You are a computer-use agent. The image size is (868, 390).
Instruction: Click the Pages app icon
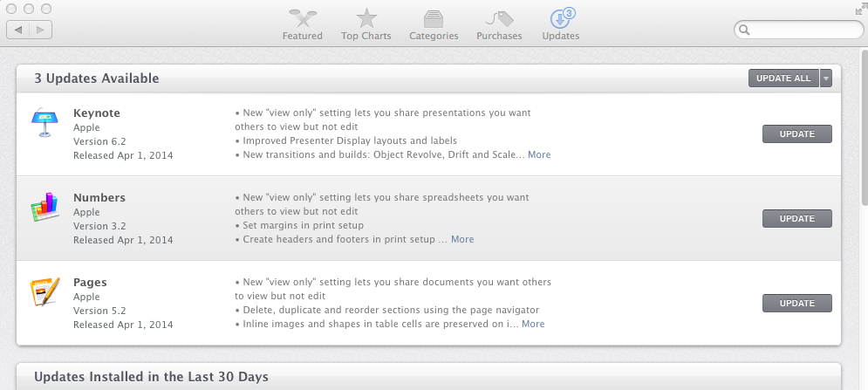[x=44, y=292]
